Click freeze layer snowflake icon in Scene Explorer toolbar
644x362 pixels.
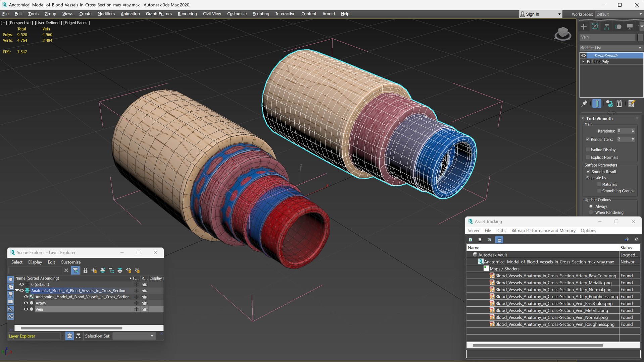tap(137, 270)
